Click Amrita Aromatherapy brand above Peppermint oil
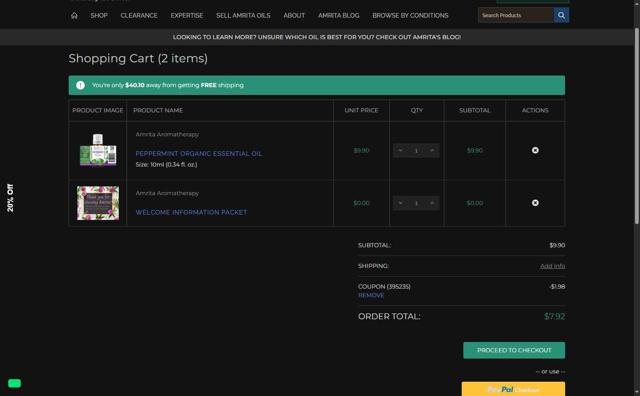Viewport: 640px width, 396px height. point(167,134)
